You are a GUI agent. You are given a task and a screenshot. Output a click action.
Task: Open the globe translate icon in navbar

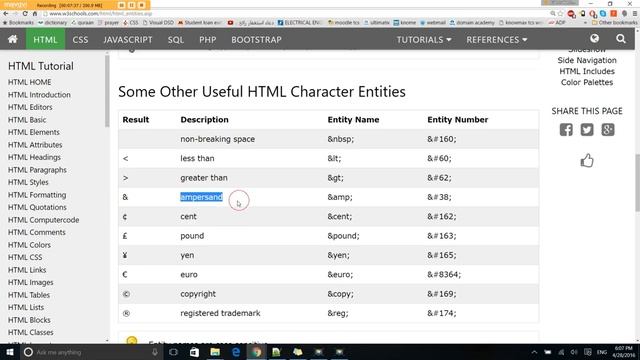tap(594, 38)
